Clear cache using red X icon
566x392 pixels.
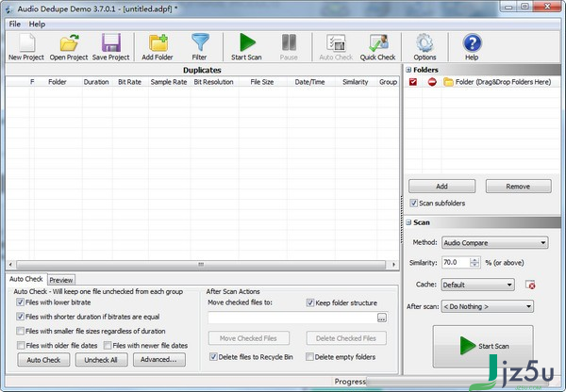[x=530, y=285]
